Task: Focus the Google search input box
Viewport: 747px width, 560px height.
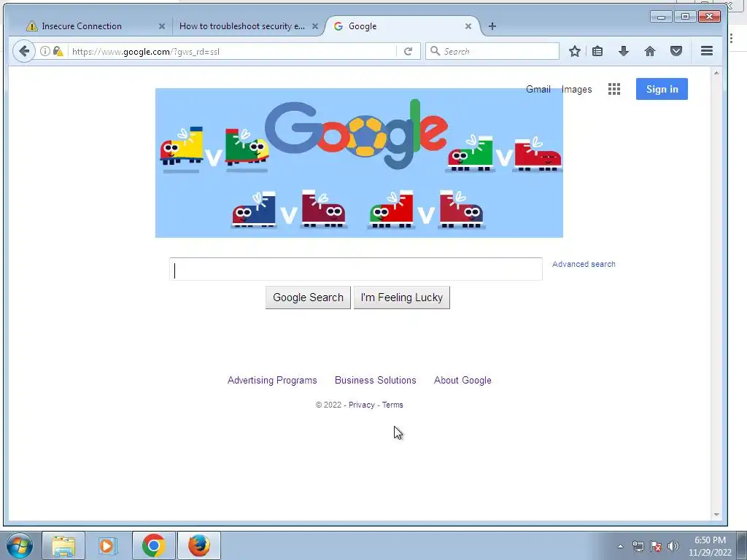Action: pos(356,270)
